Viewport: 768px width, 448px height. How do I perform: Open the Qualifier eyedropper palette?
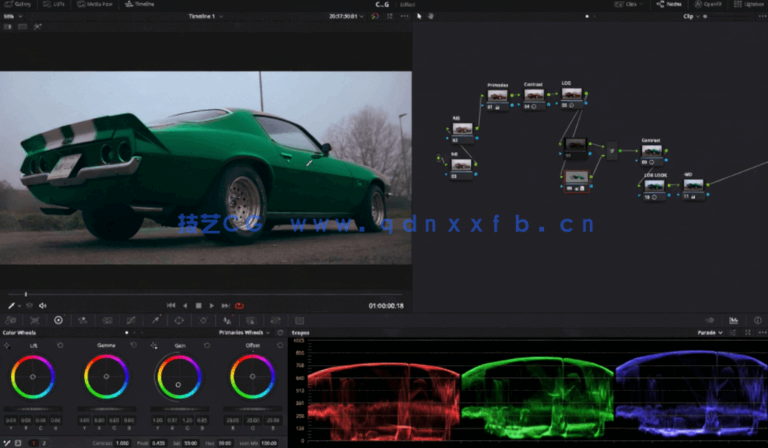click(155, 321)
